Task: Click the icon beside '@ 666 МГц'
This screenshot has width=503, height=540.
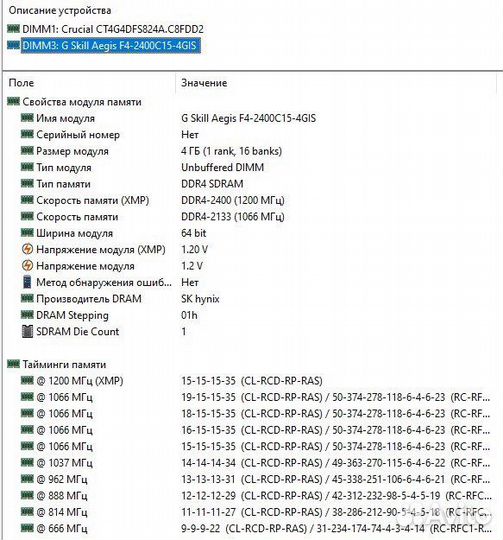Action: 27,528
